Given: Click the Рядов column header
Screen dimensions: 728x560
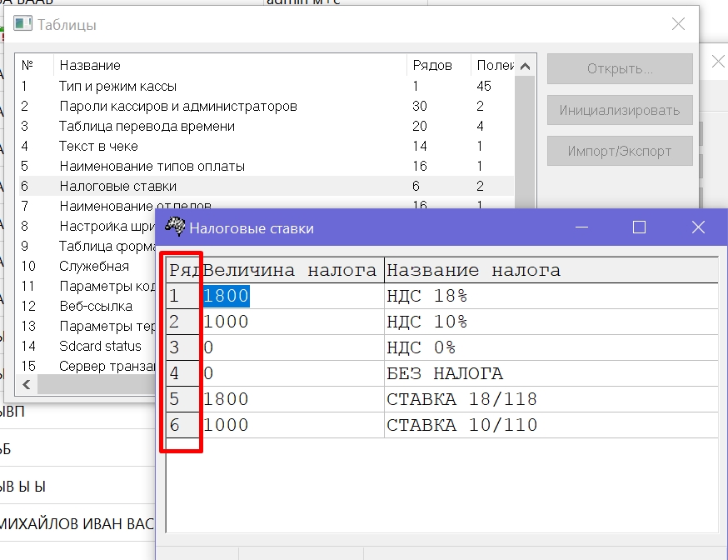Looking at the screenshot, I should click(439, 65).
